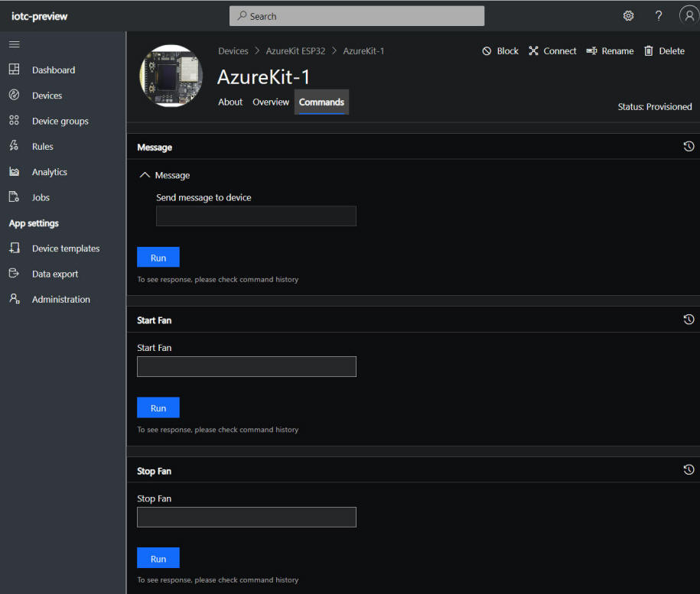Click the search magnifier icon
700x594 pixels.
tap(242, 16)
